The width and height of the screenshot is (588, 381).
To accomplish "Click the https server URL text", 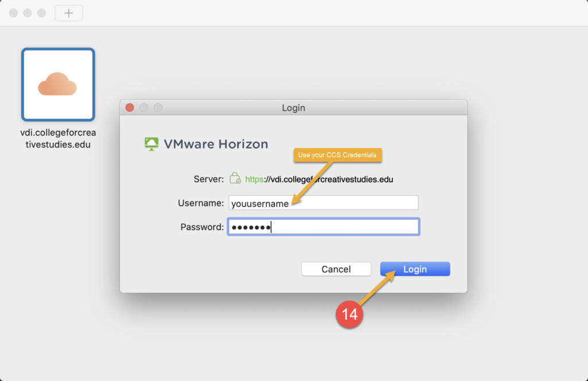I will pyautogui.click(x=319, y=180).
